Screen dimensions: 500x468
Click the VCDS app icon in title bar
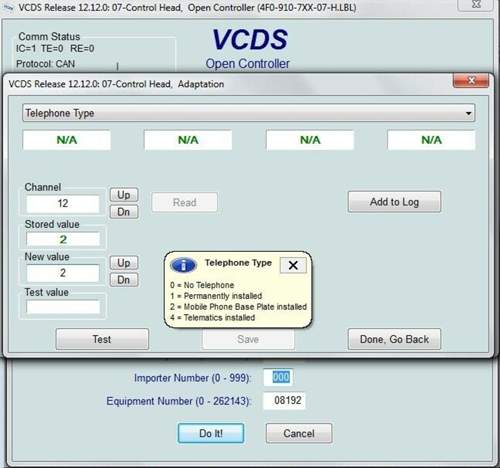click(8, 7)
